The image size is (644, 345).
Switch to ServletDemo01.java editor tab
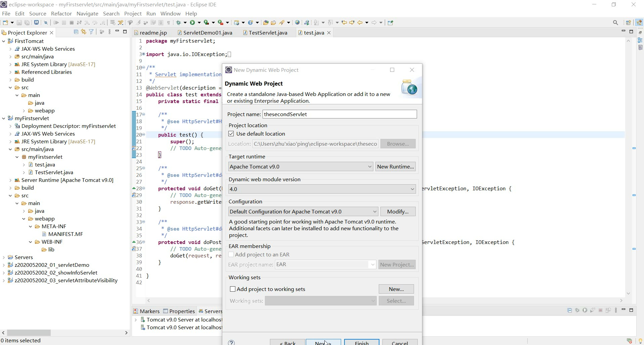[x=205, y=33]
